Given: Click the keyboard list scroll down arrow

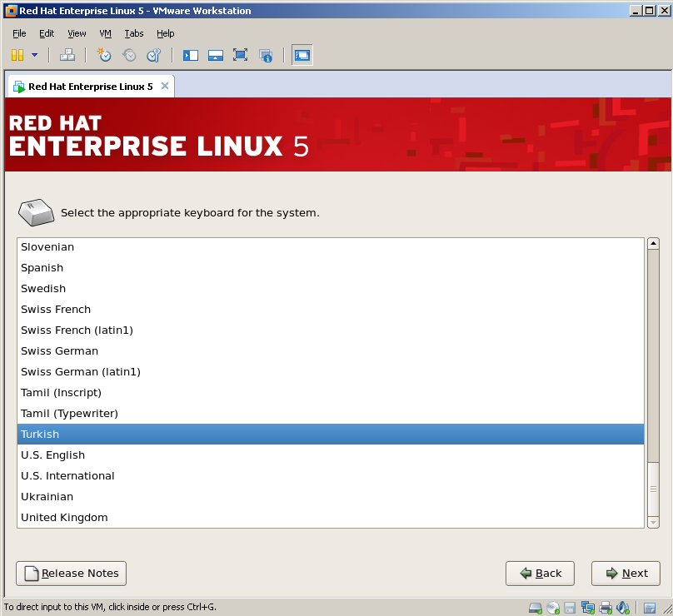Looking at the screenshot, I should 653,523.
